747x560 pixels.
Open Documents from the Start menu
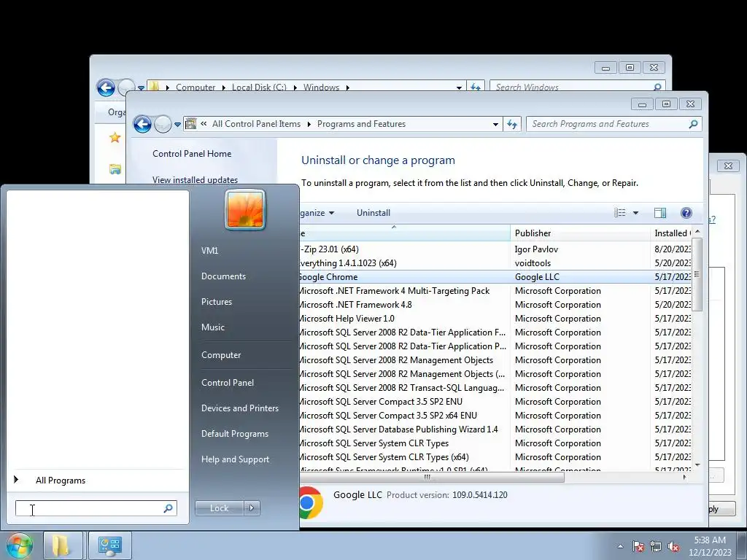click(x=223, y=276)
